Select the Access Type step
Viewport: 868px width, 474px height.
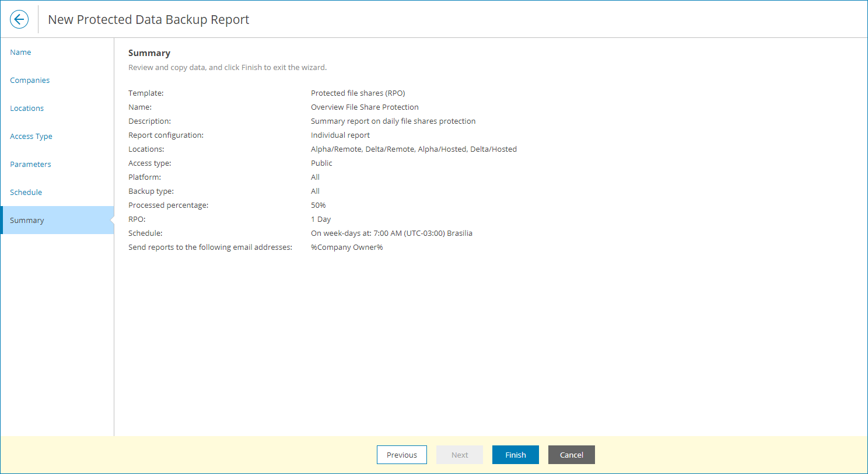coord(31,136)
